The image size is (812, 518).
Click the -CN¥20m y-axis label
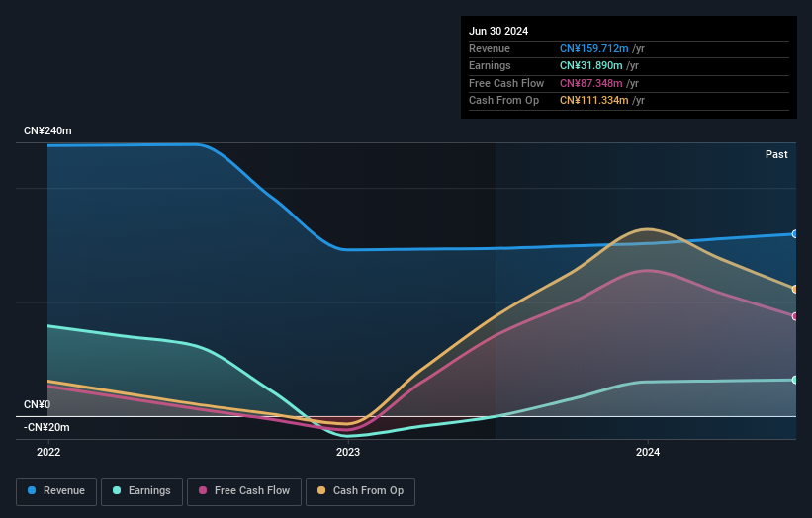click(46, 427)
